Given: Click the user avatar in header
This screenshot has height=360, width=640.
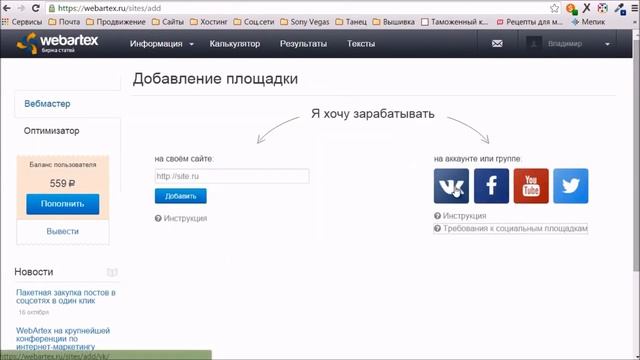Looking at the screenshot, I should point(534,43).
